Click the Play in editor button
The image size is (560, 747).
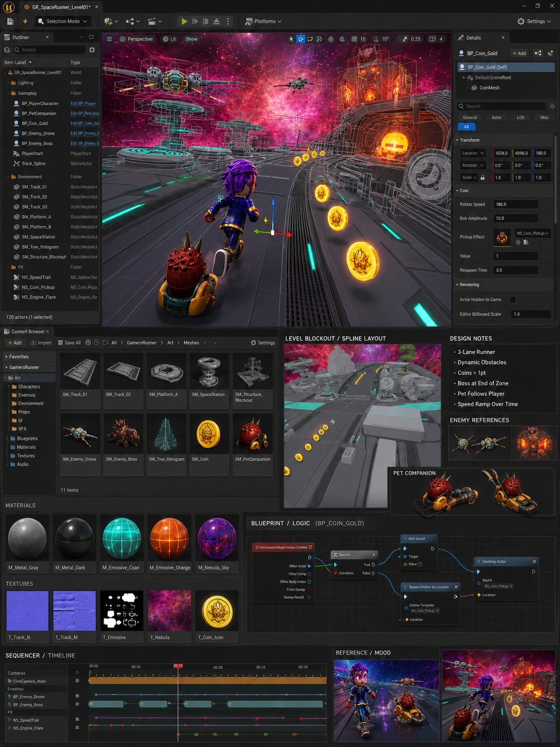tap(184, 21)
